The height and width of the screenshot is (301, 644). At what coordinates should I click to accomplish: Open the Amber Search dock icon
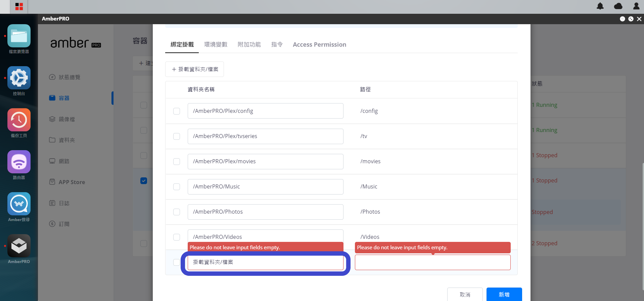coord(19,204)
